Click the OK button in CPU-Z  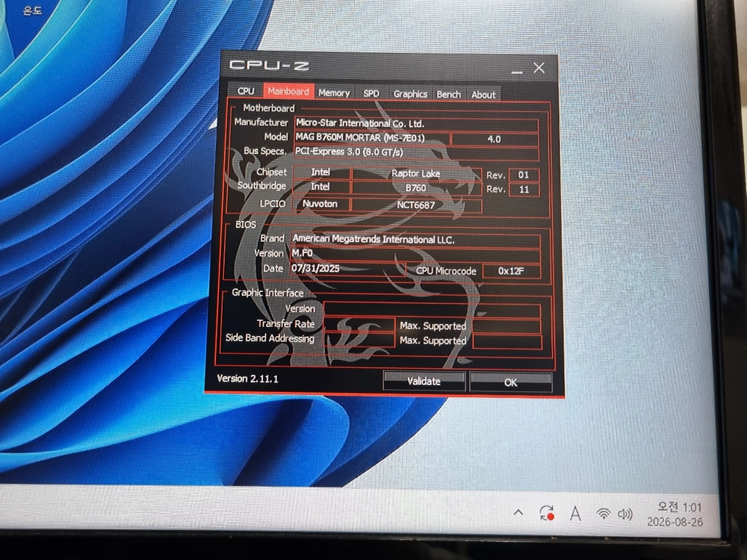pos(511,382)
